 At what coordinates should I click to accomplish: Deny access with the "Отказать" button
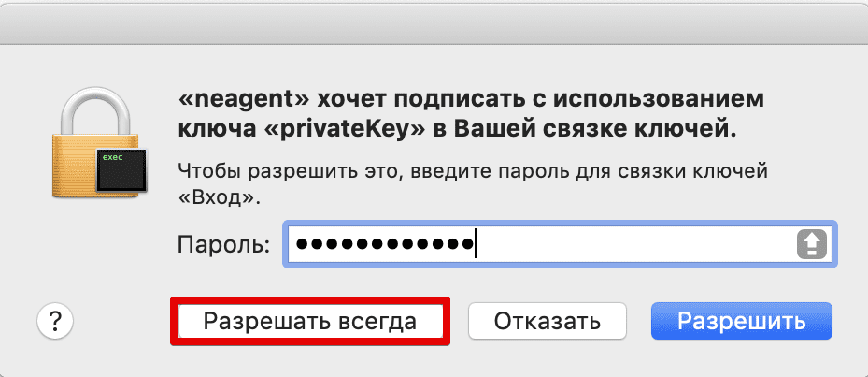click(x=547, y=322)
